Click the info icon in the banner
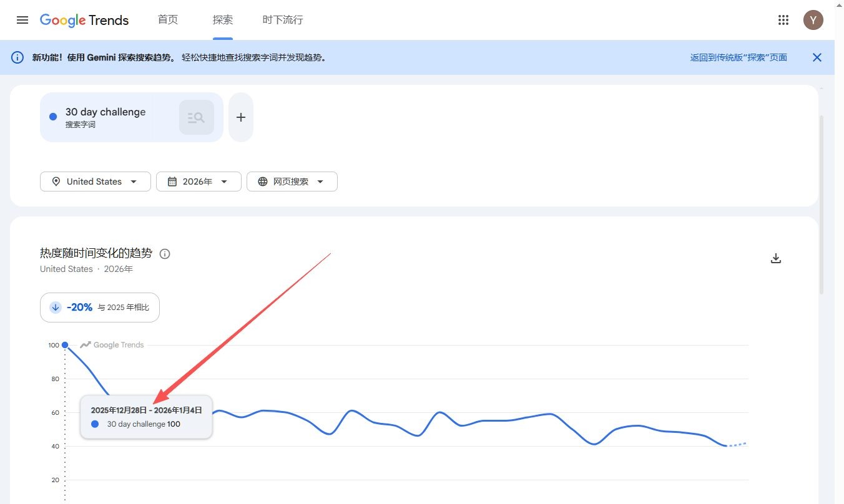This screenshot has height=504, width=844. [x=17, y=57]
